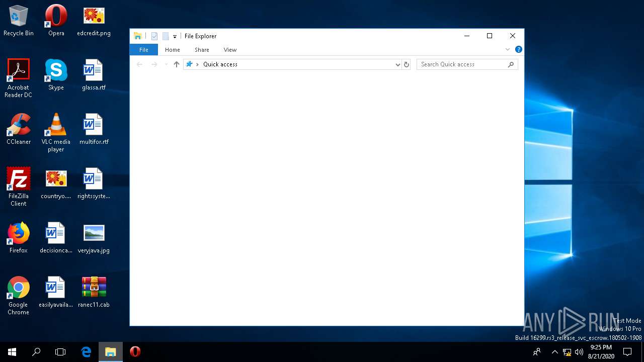The height and width of the screenshot is (362, 644).
Task: Select the edcredit.png file on desktop
Action: click(94, 21)
